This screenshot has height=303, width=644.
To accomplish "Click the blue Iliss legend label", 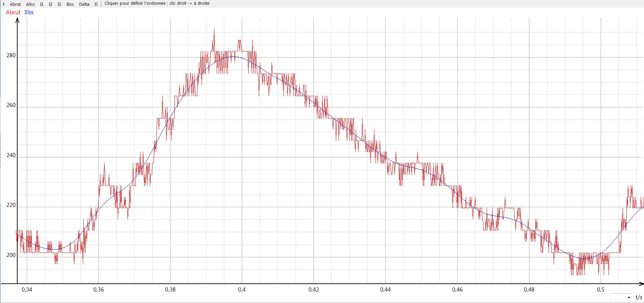I will pos(29,12).
